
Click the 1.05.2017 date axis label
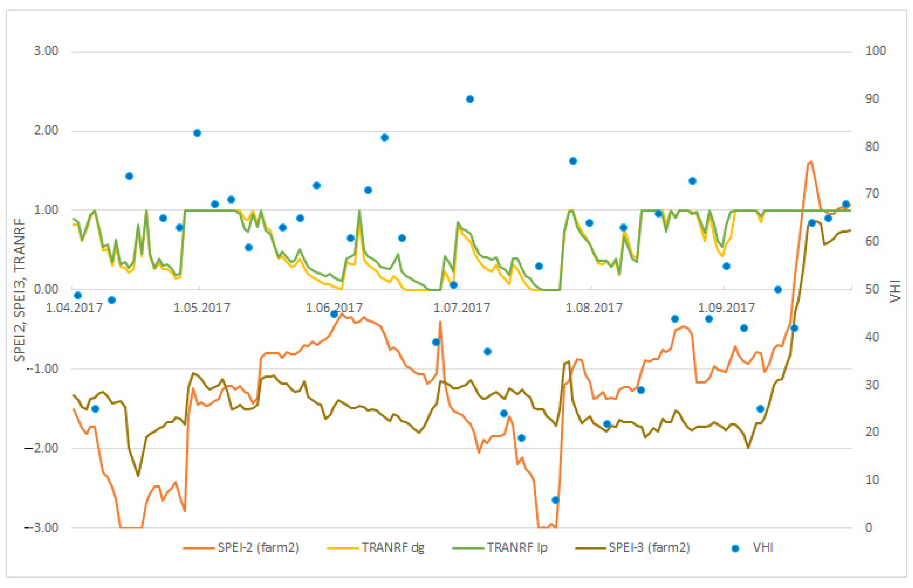point(202,308)
